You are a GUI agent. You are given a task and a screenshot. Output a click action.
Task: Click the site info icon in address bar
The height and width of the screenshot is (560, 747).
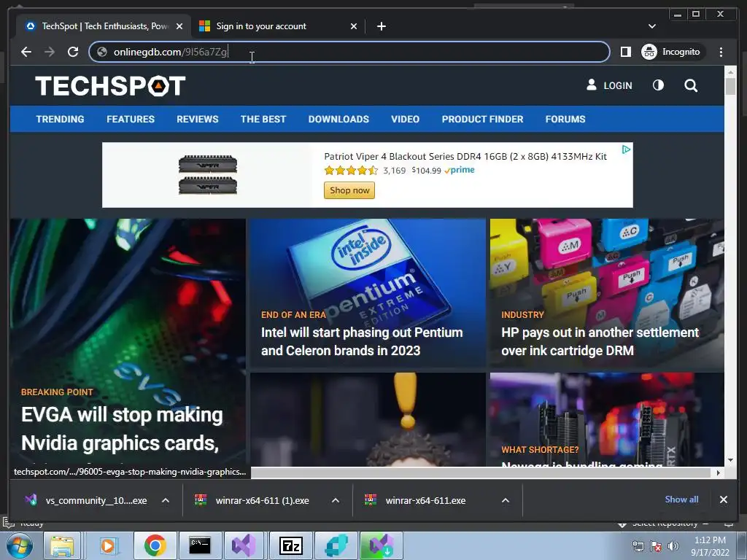102,52
